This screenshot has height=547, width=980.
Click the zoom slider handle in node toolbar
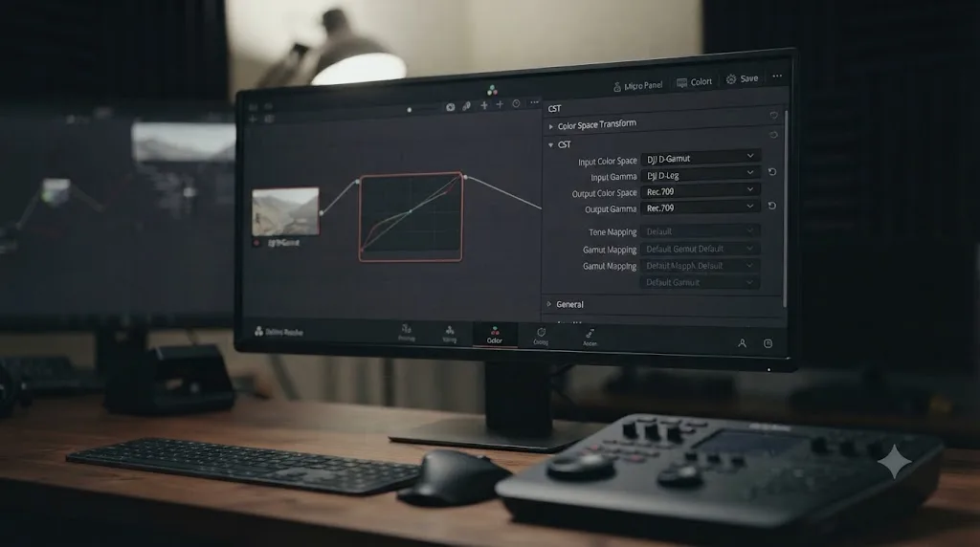tap(410, 110)
